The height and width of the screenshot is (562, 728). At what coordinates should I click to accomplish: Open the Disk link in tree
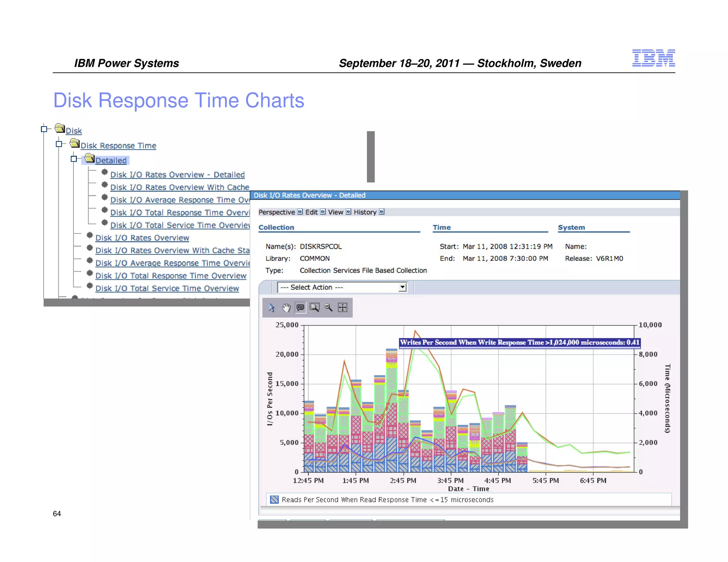click(x=74, y=131)
